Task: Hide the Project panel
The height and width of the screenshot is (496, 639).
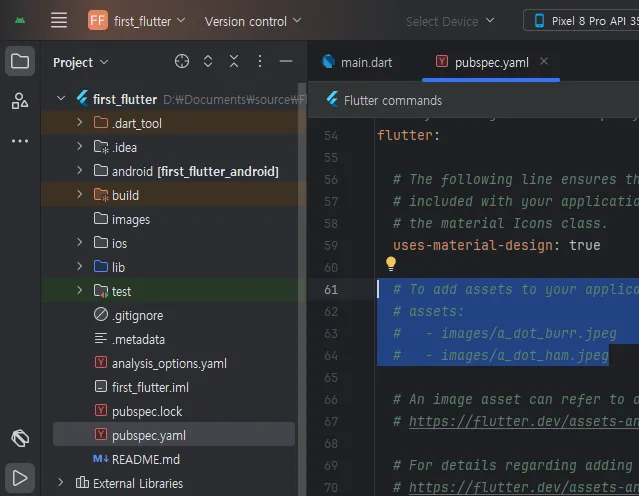Action: [286, 62]
